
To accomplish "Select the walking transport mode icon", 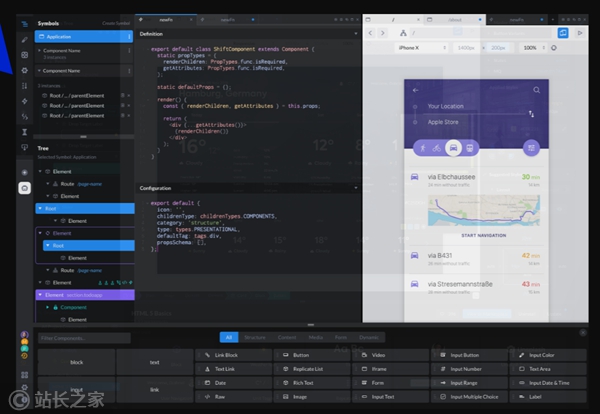I will (x=423, y=148).
